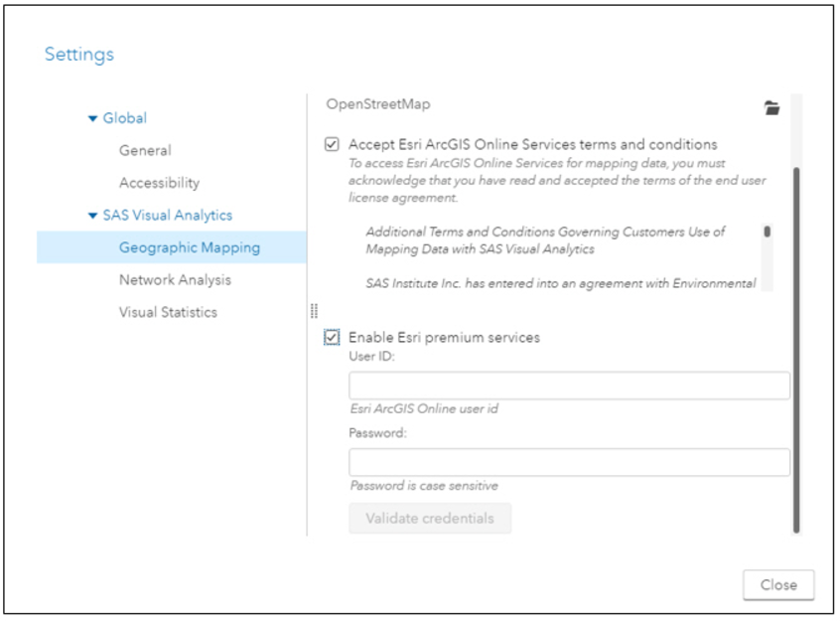Go to Visual Statistics settings
This screenshot has height=621, width=840.
tap(168, 312)
